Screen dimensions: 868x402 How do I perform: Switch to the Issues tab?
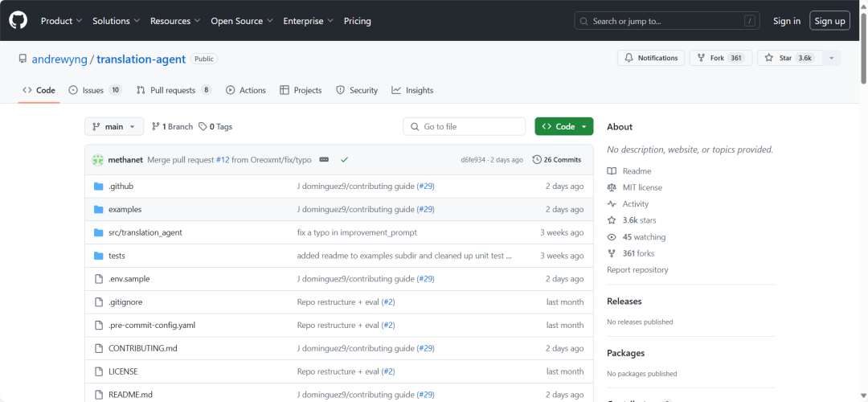coord(95,90)
